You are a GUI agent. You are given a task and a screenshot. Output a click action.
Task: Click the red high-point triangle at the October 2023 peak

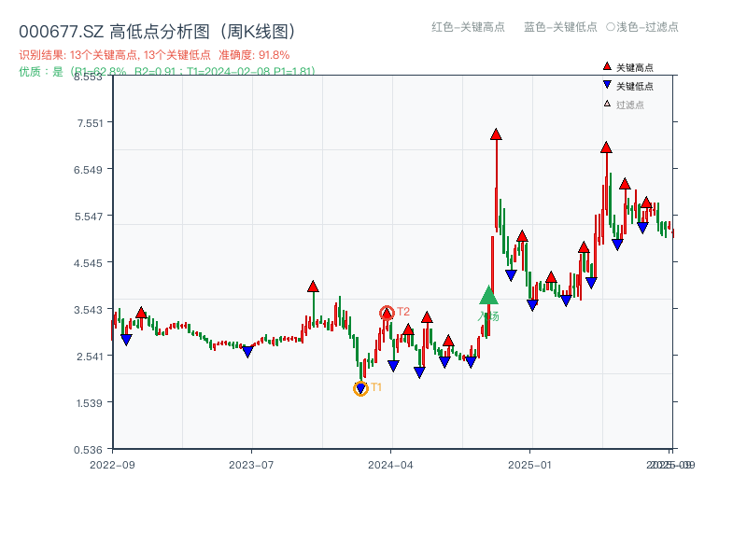312,287
